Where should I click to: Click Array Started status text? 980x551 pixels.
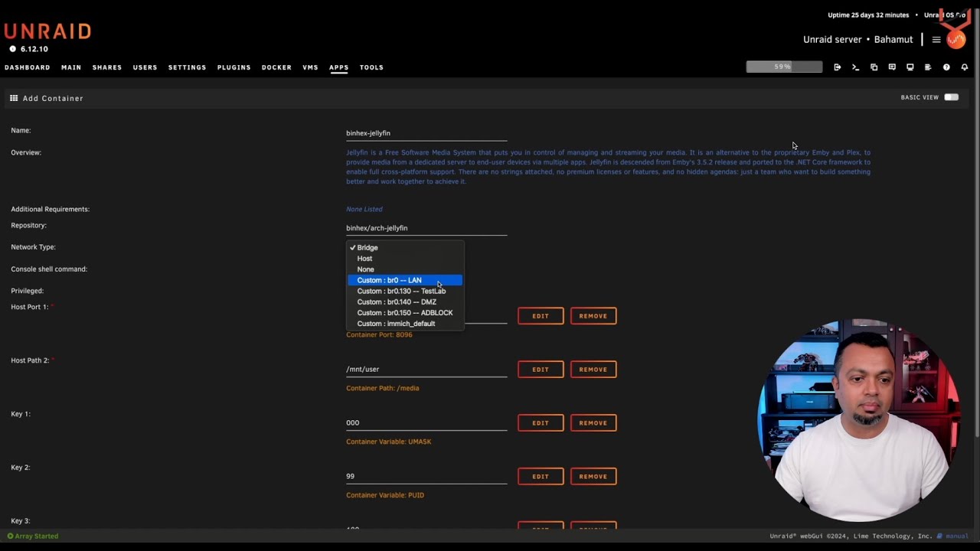[36, 536]
